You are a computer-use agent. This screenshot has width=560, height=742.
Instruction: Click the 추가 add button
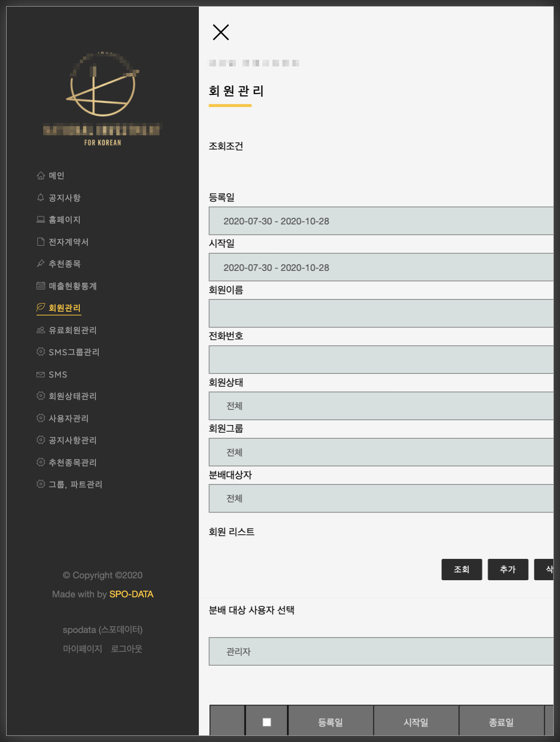coord(508,569)
